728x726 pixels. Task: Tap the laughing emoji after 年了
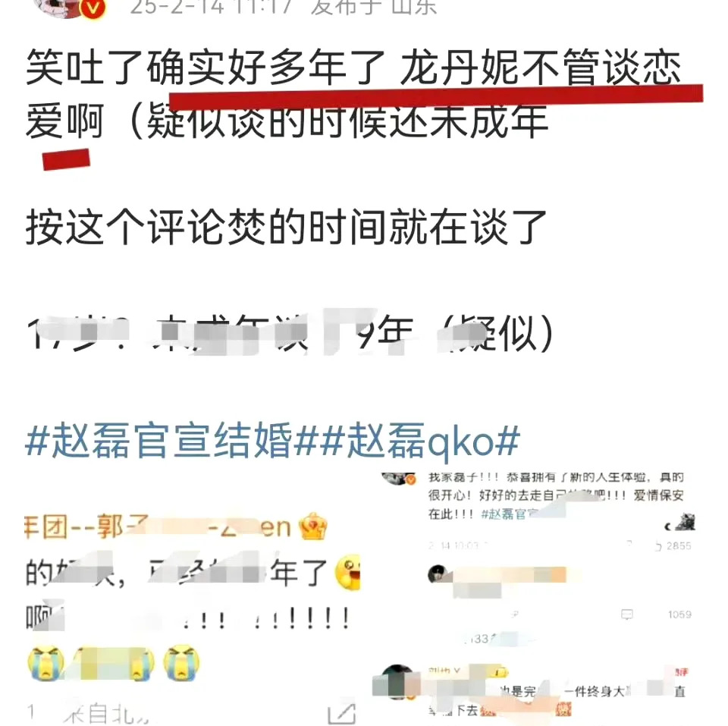point(347,572)
